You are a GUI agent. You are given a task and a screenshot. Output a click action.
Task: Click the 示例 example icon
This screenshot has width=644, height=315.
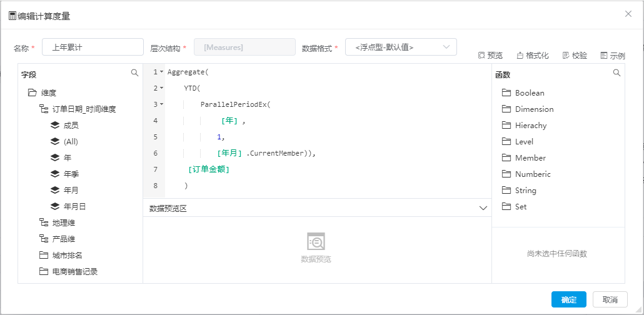[603, 56]
